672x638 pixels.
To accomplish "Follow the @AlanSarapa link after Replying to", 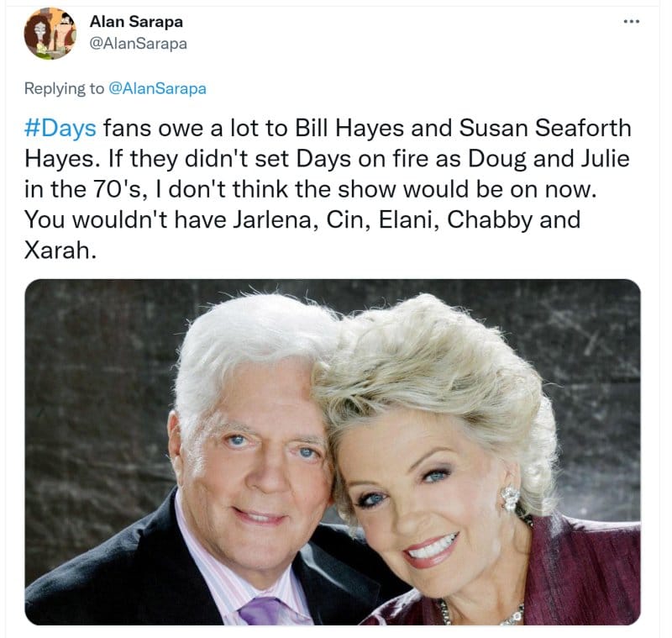I will (158, 88).
